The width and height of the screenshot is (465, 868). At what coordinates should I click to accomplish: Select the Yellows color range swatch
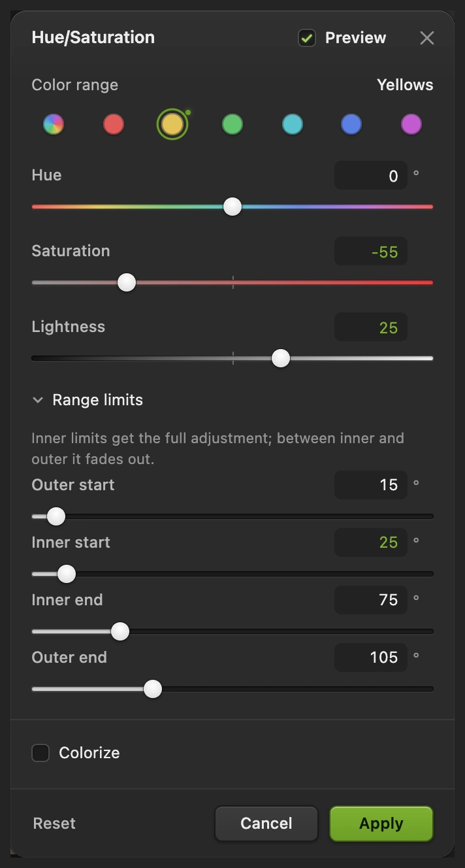tap(172, 124)
